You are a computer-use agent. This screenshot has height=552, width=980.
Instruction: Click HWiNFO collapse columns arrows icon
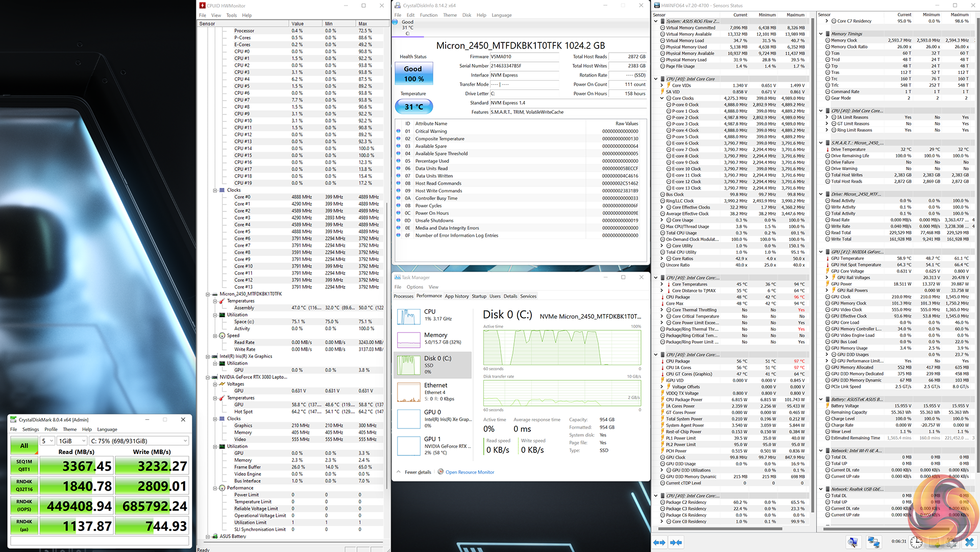tap(676, 542)
